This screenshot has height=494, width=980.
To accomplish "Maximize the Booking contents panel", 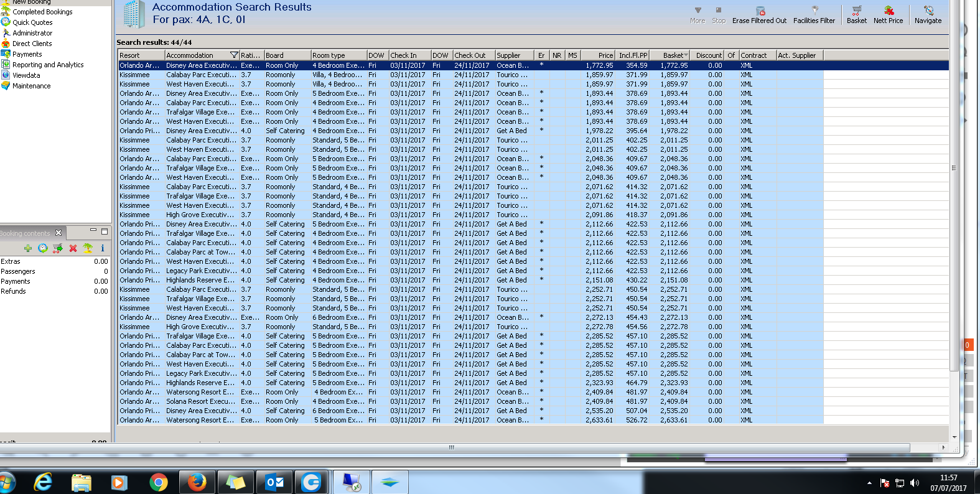I will click(x=105, y=231).
